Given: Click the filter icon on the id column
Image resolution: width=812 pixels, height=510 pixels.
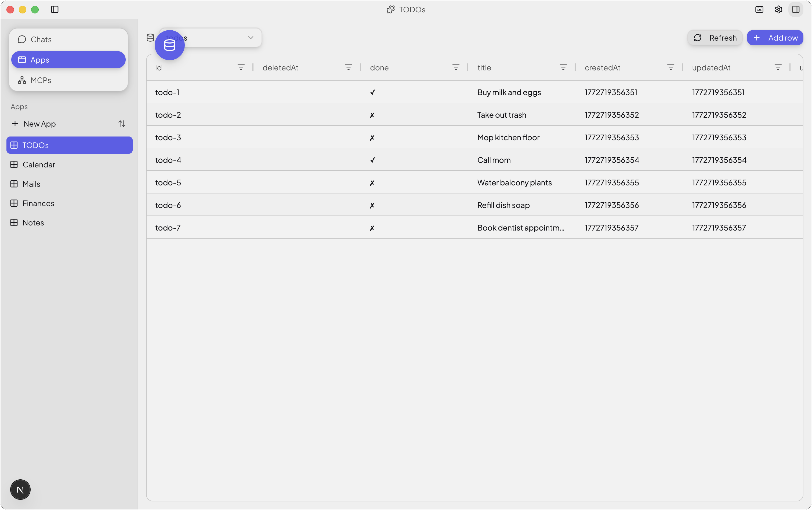Looking at the screenshot, I should pyautogui.click(x=241, y=67).
